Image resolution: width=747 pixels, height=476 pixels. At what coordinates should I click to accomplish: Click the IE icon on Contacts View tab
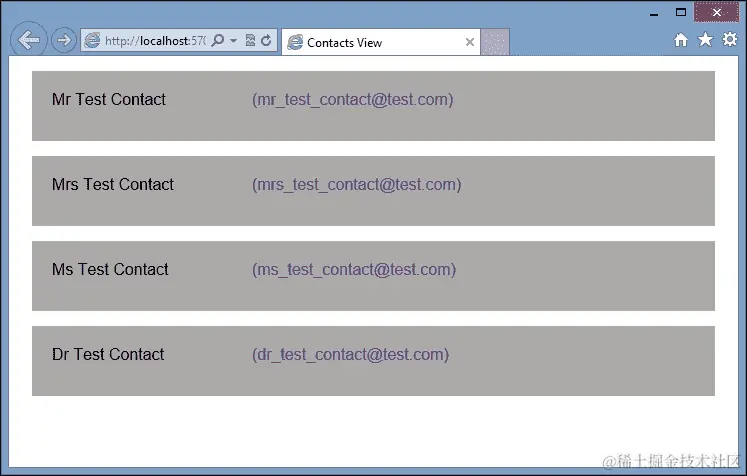tap(295, 42)
